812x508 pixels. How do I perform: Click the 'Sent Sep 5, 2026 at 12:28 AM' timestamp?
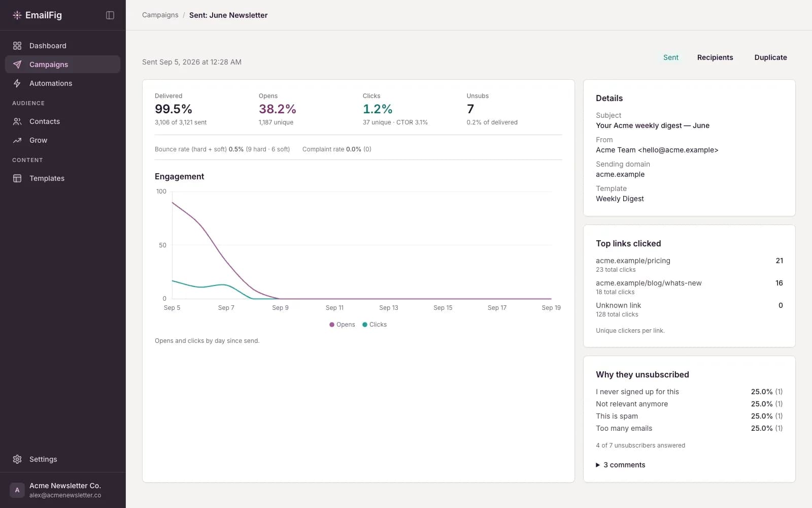[x=192, y=62]
